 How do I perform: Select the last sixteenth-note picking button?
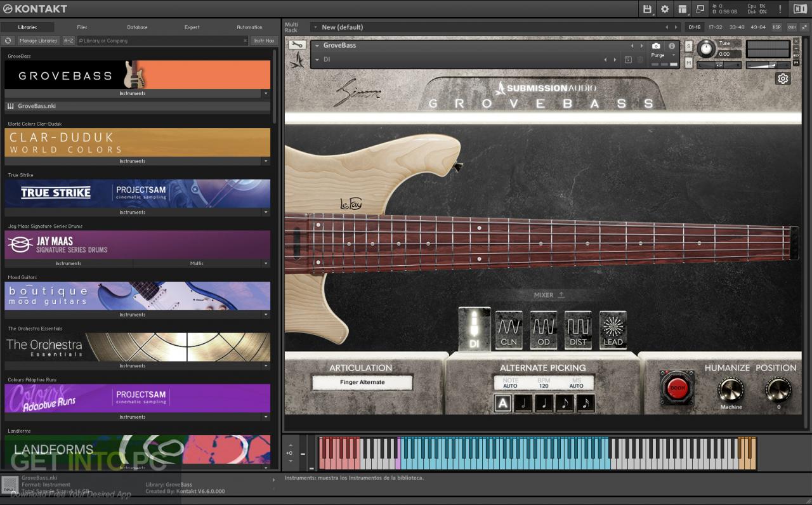click(585, 403)
